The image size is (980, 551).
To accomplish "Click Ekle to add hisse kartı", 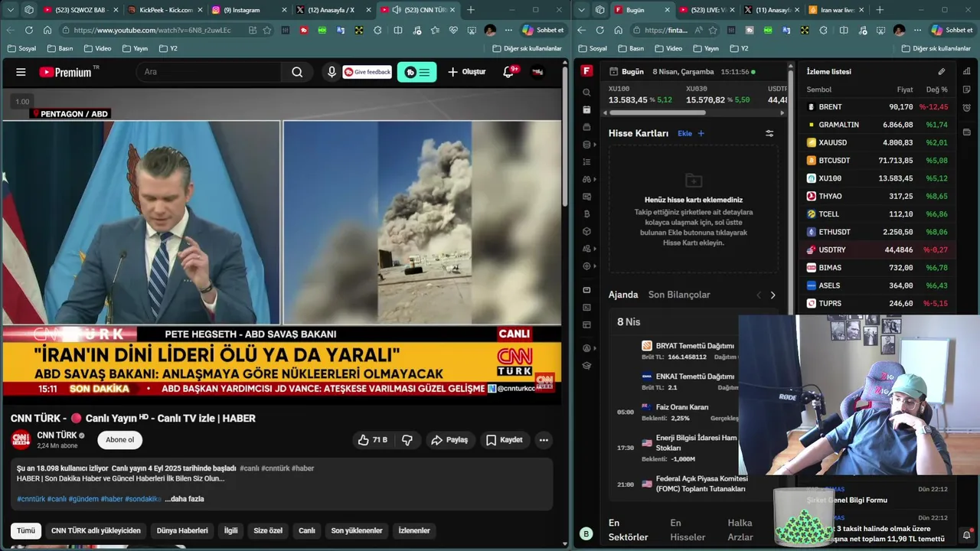I will click(x=691, y=133).
